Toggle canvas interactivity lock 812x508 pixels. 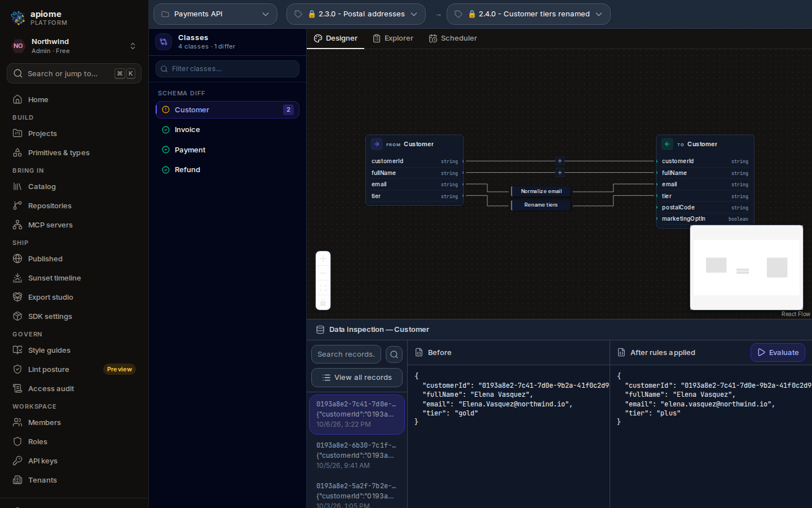click(323, 303)
